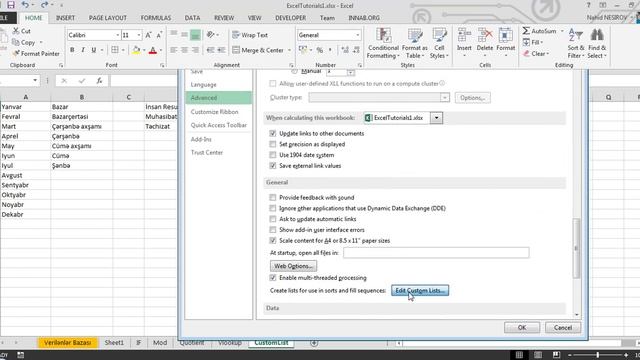Viewport: 640px width, 360px height.
Task: Click the Web Options button
Action: [x=293, y=266]
